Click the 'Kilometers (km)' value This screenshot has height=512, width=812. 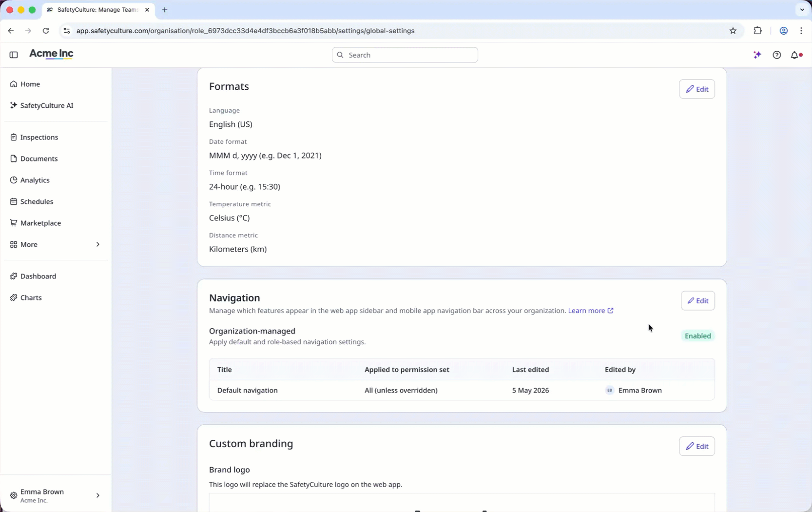[238, 249]
